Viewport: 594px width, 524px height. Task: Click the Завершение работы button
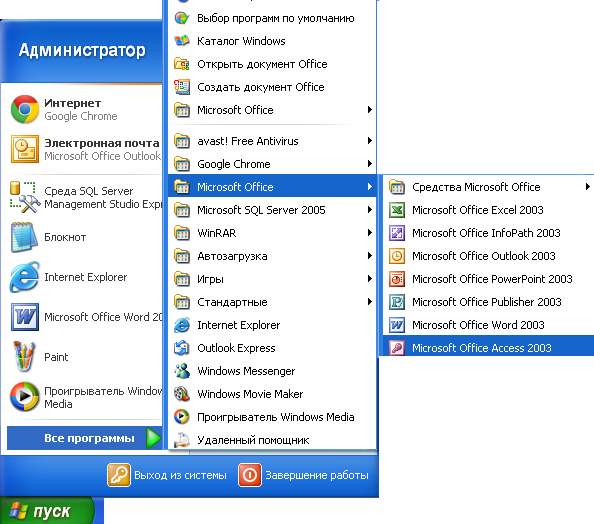[x=303, y=475]
